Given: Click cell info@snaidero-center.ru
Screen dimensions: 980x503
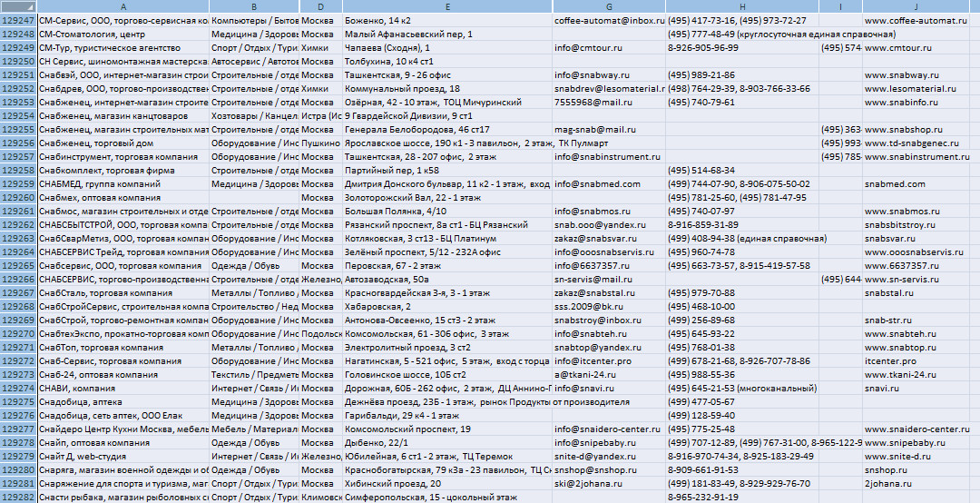Looking at the screenshot, I should click(x=610, y=429).
